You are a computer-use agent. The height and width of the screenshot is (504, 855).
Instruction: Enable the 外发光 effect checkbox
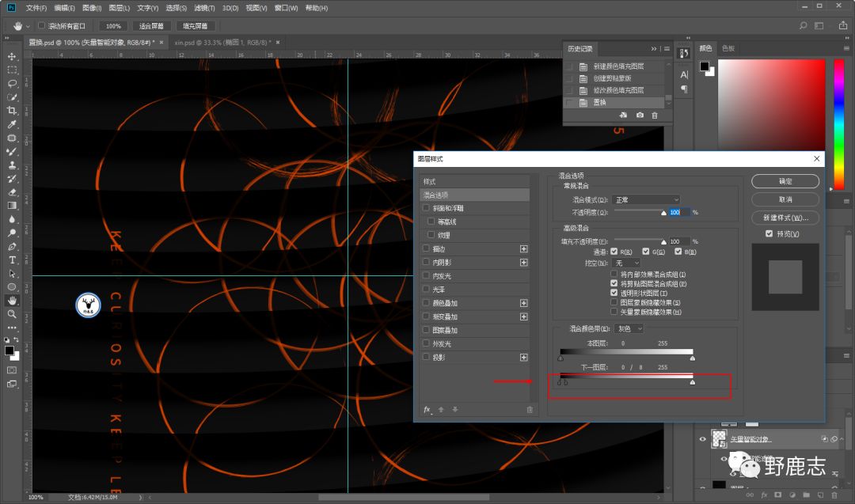426,343
